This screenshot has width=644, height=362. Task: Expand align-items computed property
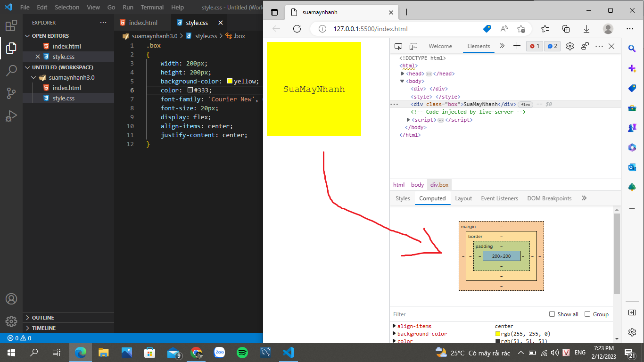pos(394,326)
